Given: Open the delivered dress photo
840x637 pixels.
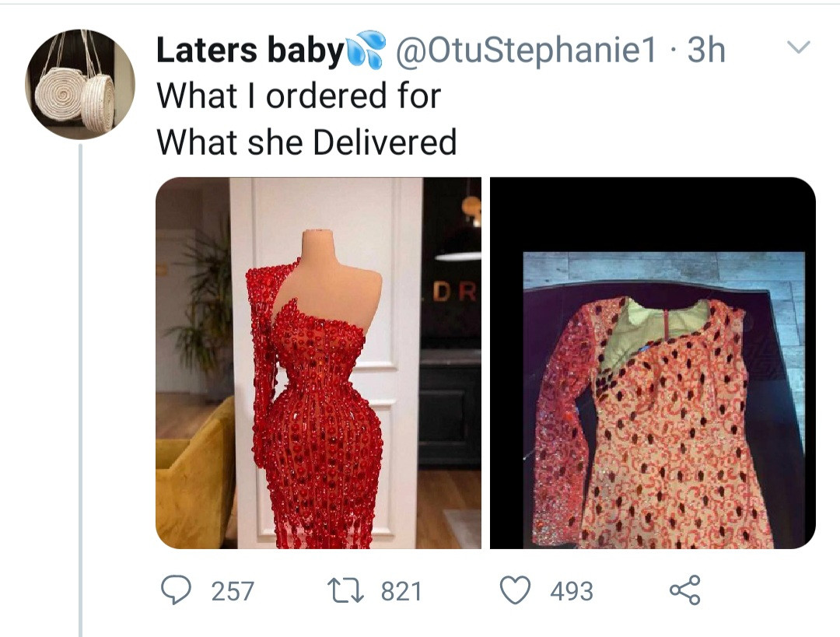Looking at the screenshot, I should click(x=653, y=404).
